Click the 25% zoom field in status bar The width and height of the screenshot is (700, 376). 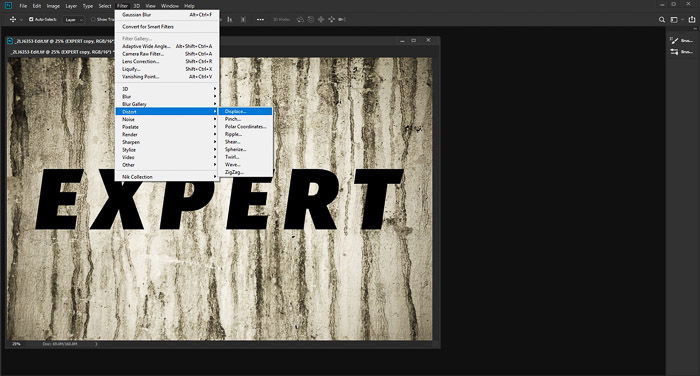pos(16,344)
